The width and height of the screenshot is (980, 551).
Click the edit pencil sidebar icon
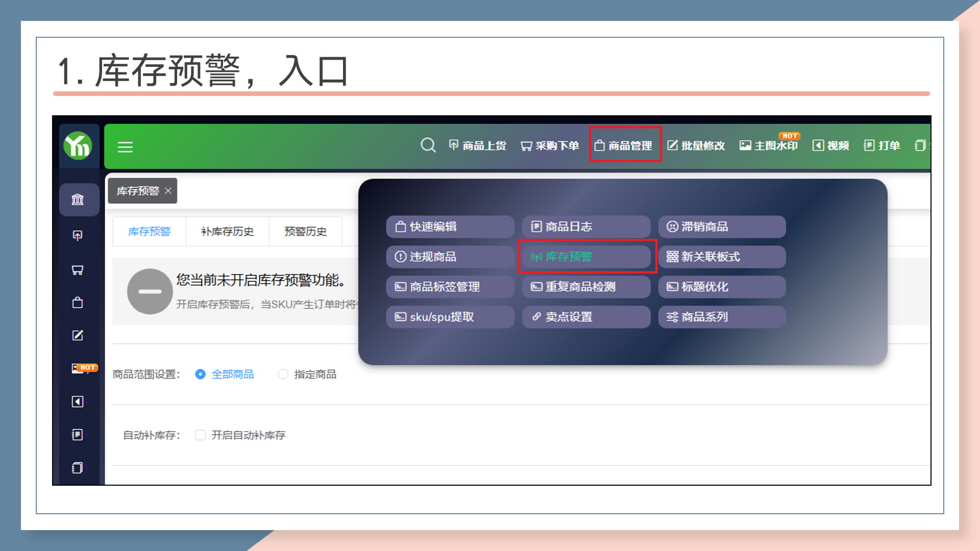(78, 335)
